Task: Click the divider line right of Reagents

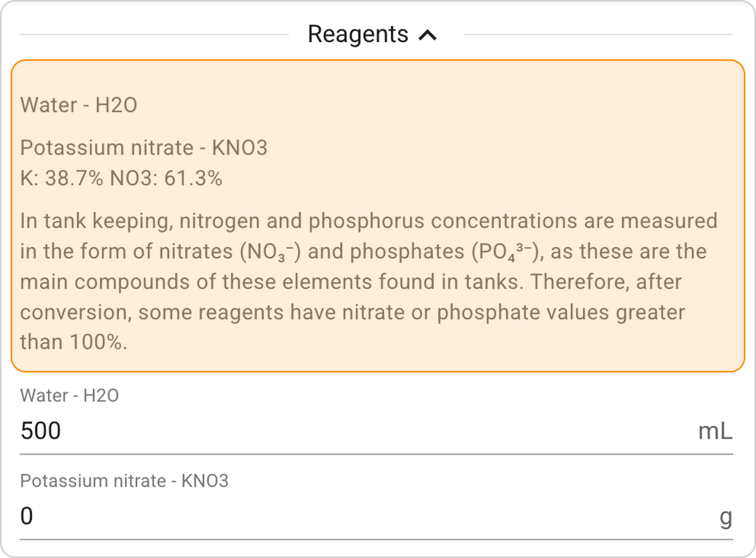Action: tap(598, 35)
